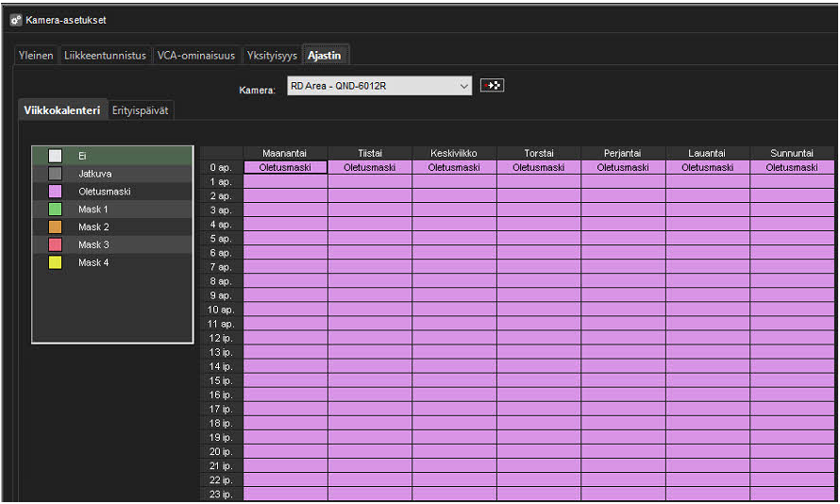Open the Erityispäivät sub-tab
The width and height of the screenshot is (840, 504).
pyautogui.click(x=141, y=110)
